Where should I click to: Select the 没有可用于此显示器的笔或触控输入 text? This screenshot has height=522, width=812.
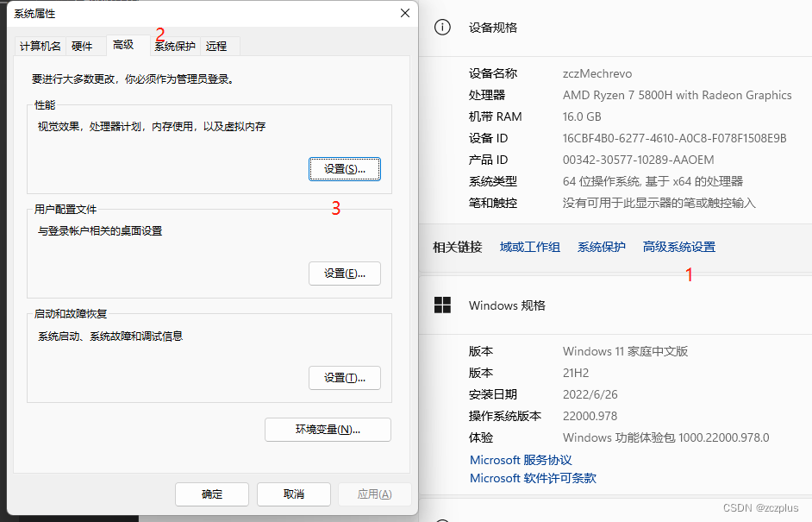tap(659, 203)
